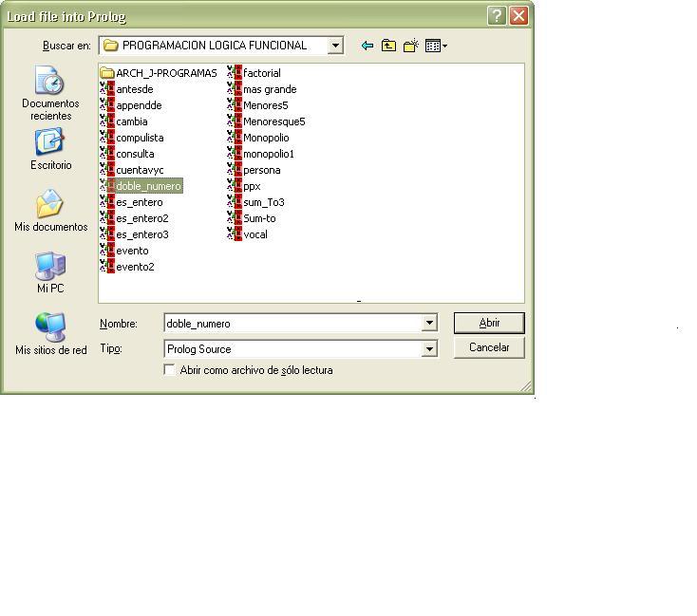
Task: Select the mas grande file icon
Action: point(235,89)
